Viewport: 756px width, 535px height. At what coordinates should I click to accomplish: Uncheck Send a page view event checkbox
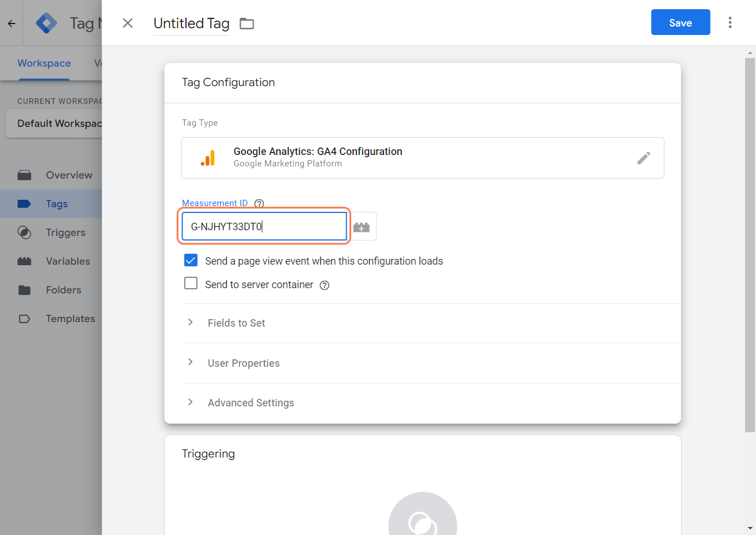(191, 261)
